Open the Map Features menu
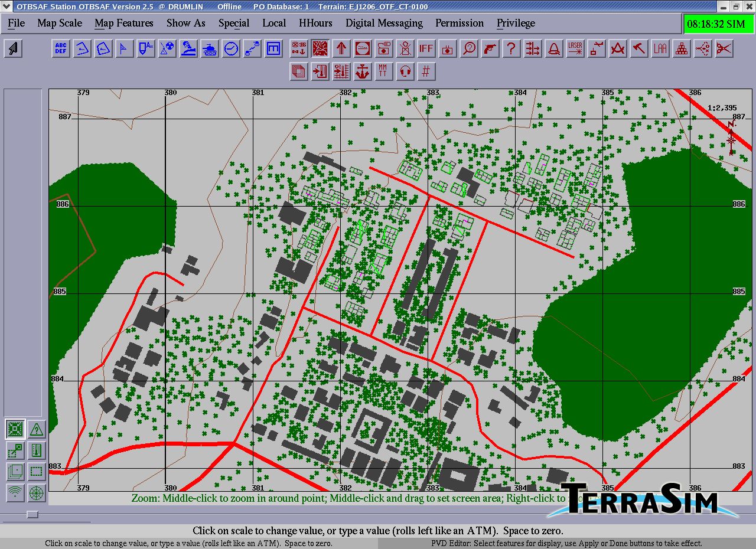This screenshot has height=549, width=756. pos(124,23)
